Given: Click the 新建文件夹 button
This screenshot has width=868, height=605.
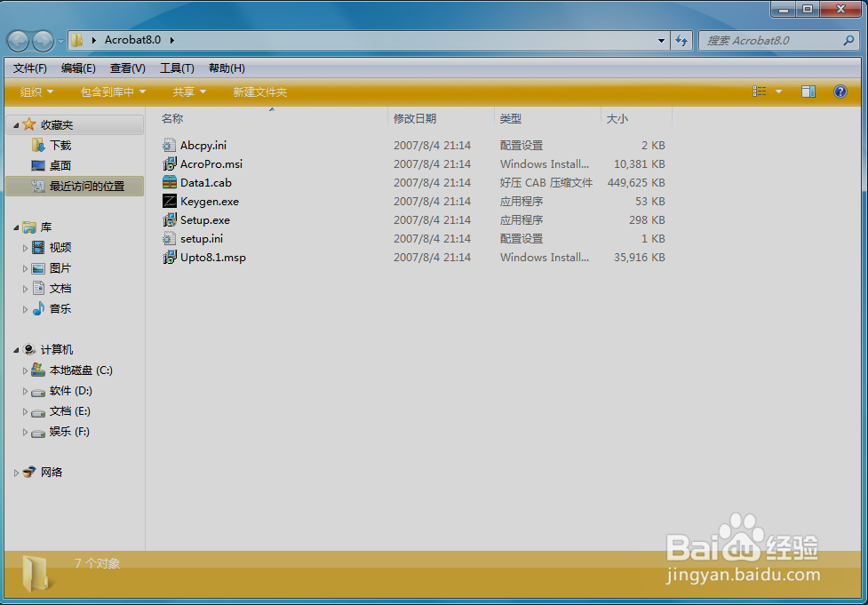Looking at the screenshot, I should coord(259,92).
